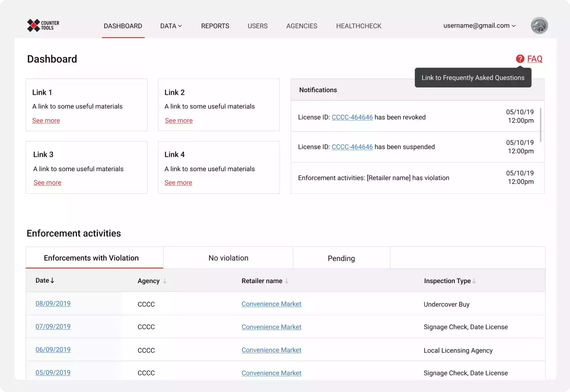
Task: Click the notifications panel scrollbar
Action: (541, 125)
